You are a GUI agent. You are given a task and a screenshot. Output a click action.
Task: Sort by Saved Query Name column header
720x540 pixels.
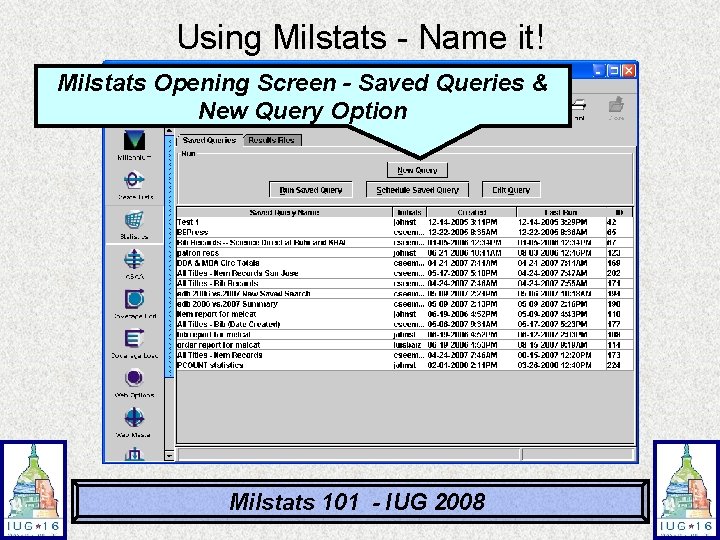(x=285, y=212)
